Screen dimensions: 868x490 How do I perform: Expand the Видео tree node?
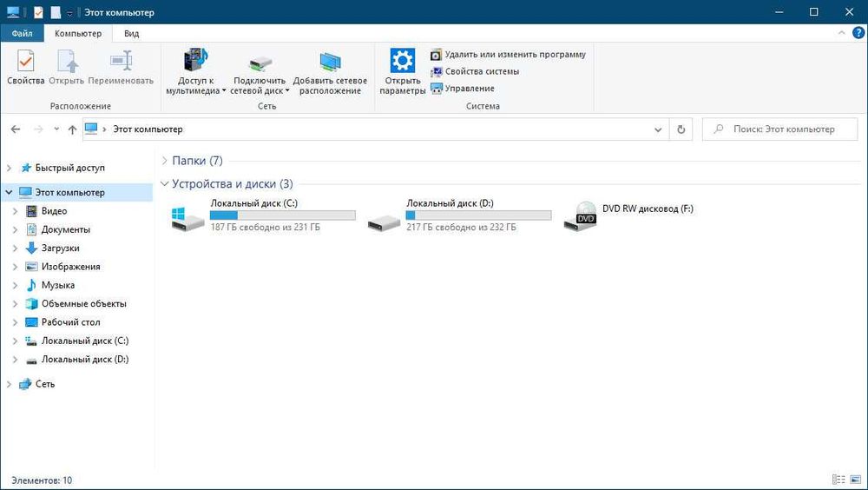coord(15,211)
